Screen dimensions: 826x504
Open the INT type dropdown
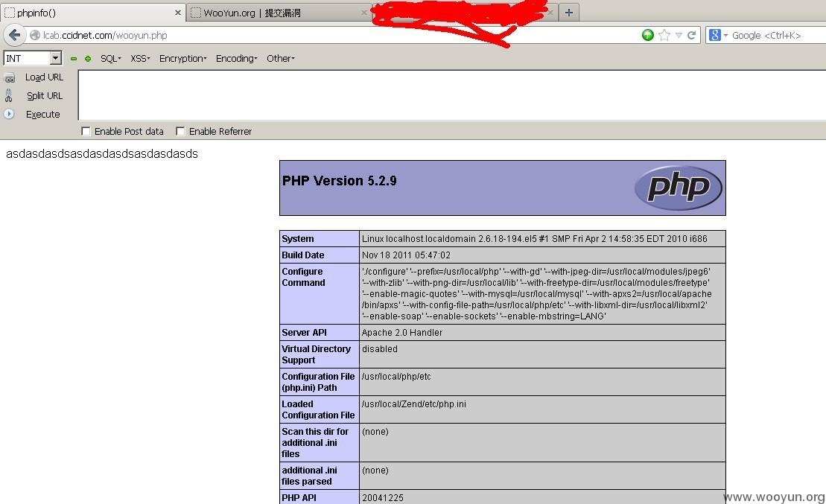[x=55, y=58]
